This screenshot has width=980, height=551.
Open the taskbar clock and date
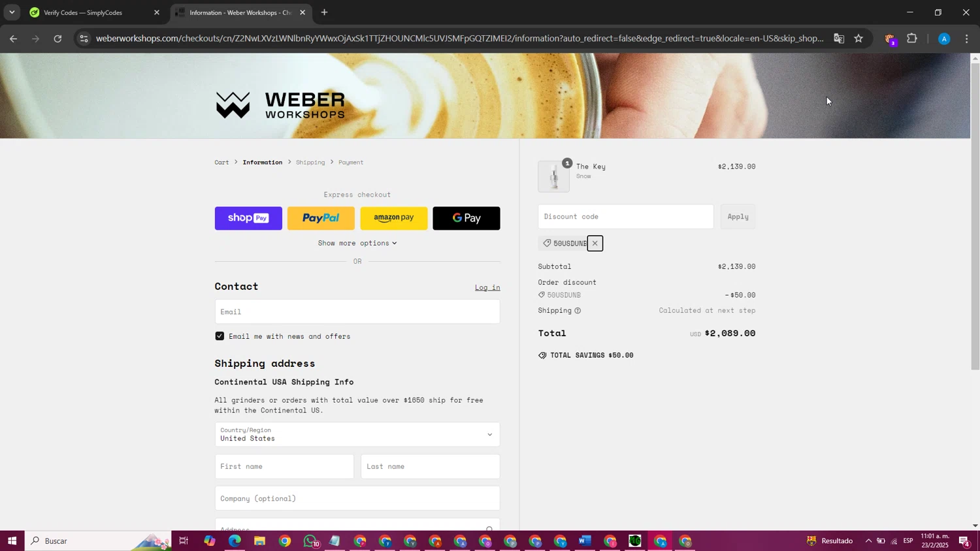tap(935, 541)
